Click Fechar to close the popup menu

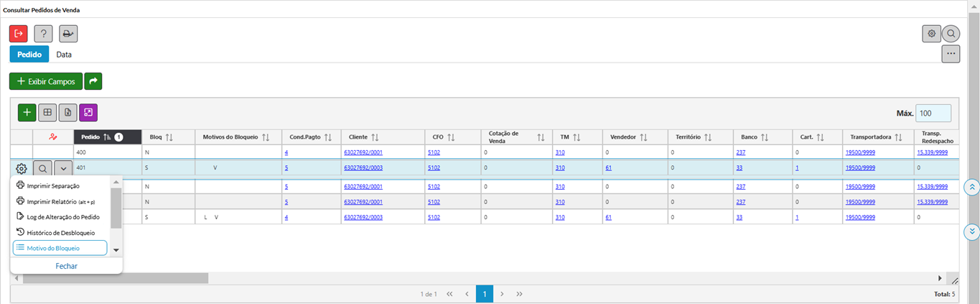coord(66,266)
